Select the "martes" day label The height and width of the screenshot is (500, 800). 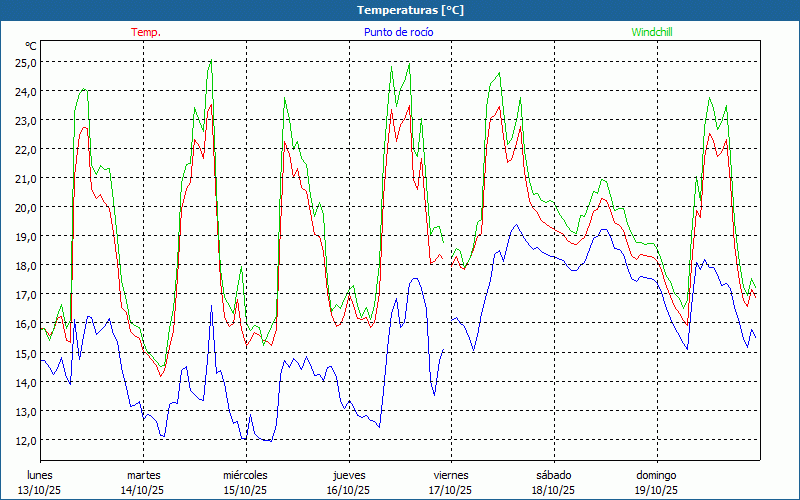coord(144,475)
